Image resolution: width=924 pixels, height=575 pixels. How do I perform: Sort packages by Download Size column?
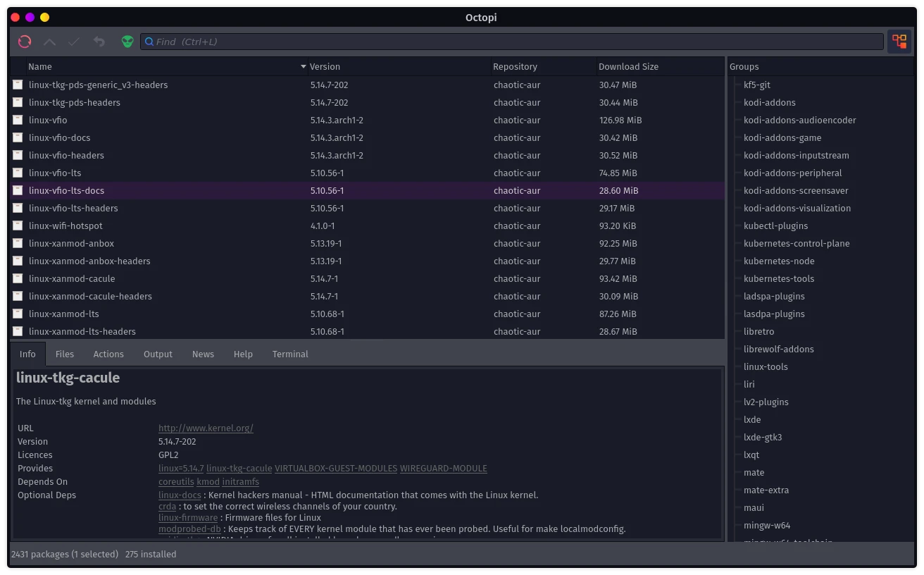point(628,67)
